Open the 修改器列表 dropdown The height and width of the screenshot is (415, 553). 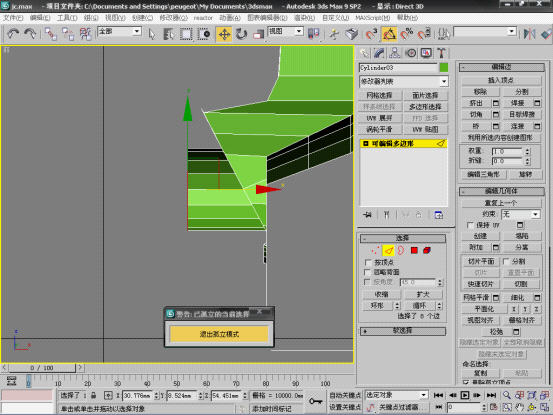pyautogui.click(x=404, y=81)
